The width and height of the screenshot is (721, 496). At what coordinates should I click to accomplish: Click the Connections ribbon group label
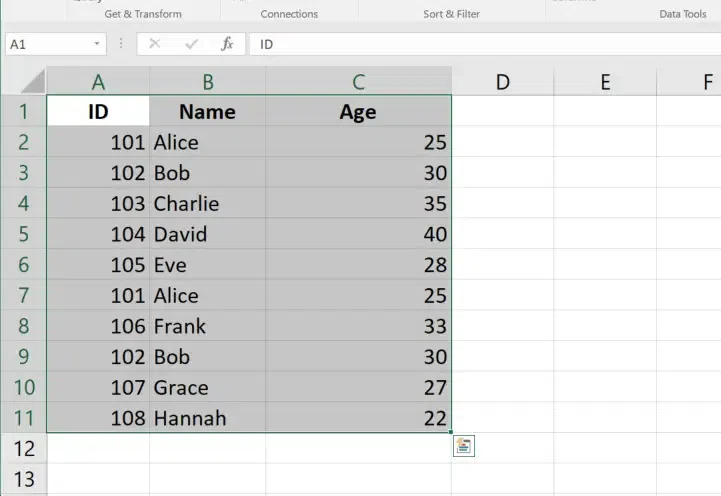click(289, 14)
